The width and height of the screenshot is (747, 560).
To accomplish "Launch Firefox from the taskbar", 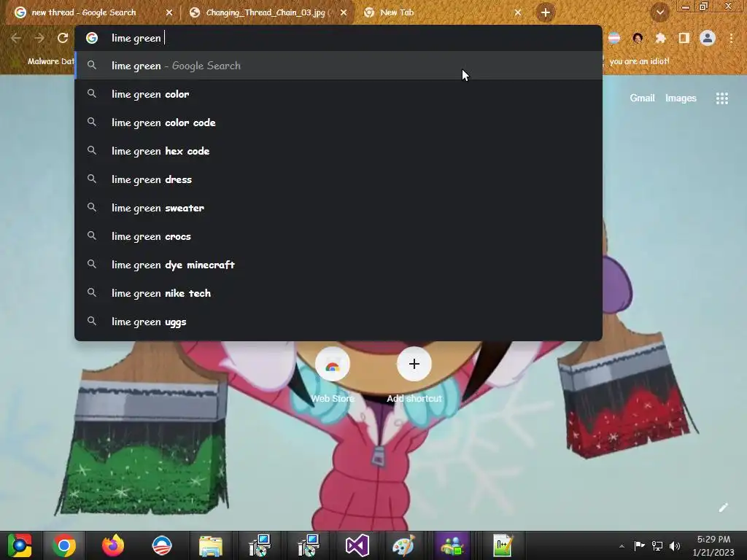I will 113,545.
